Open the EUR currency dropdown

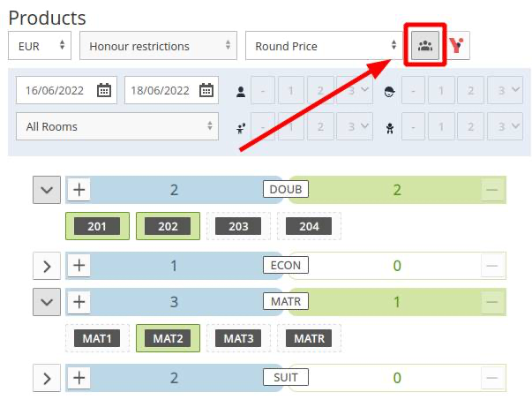(40, 46)
